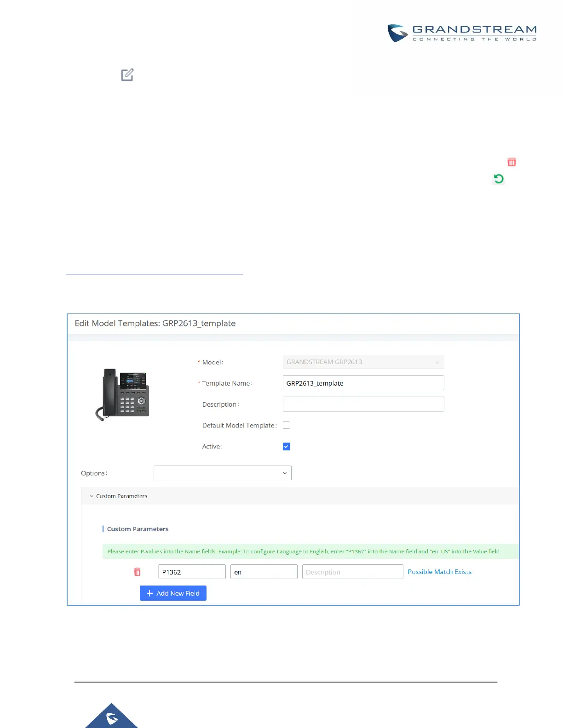
Task: Click the red trash icon below the logo
Action: [x=511, y=162]
